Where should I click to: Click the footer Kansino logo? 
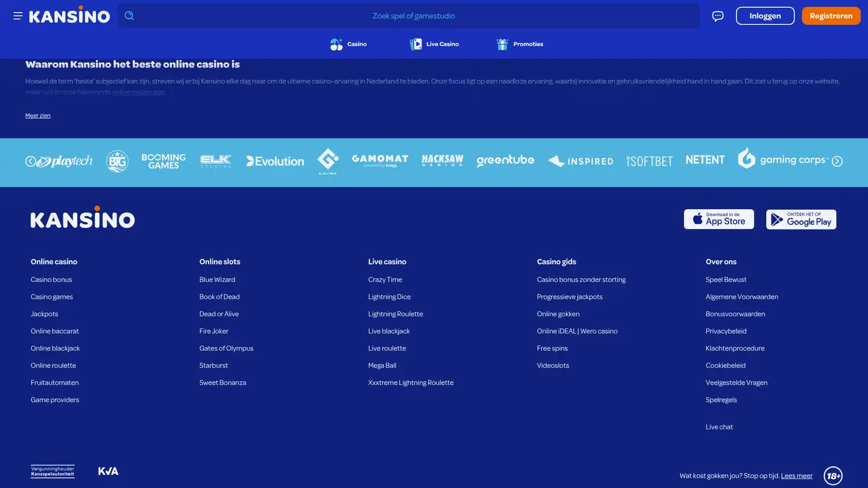[83, 217]
